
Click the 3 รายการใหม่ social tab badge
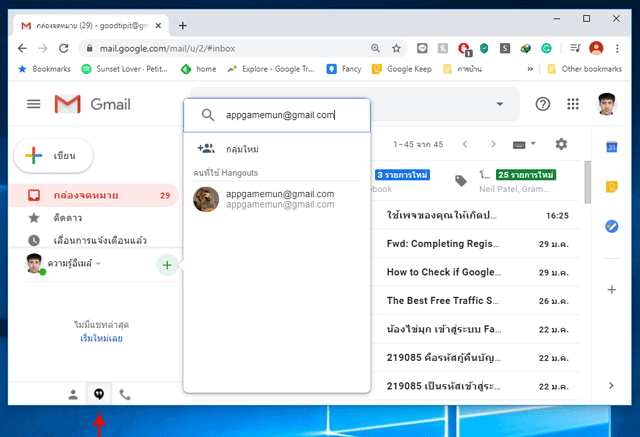pos(402,175)
